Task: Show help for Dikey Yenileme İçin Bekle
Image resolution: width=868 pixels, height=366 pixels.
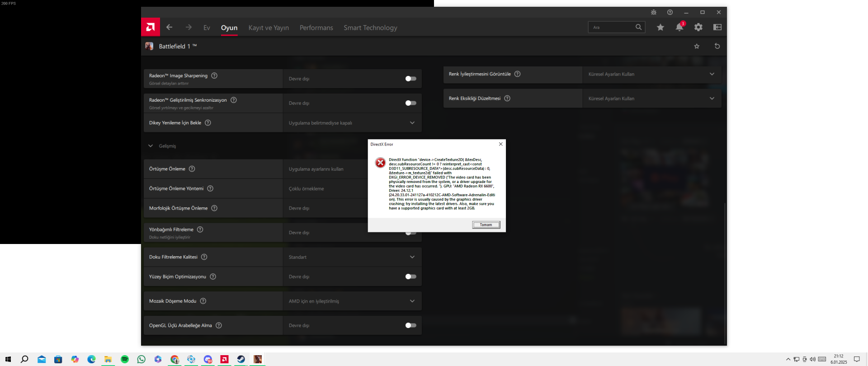Action: [x=208, y=122]
